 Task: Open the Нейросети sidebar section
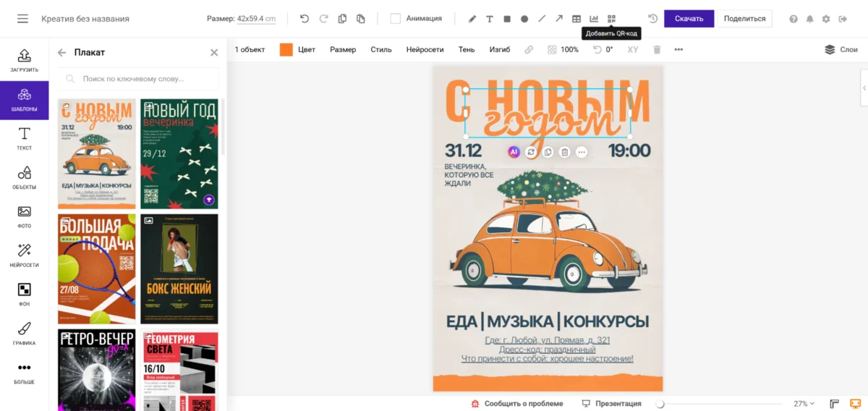(25, 256)
